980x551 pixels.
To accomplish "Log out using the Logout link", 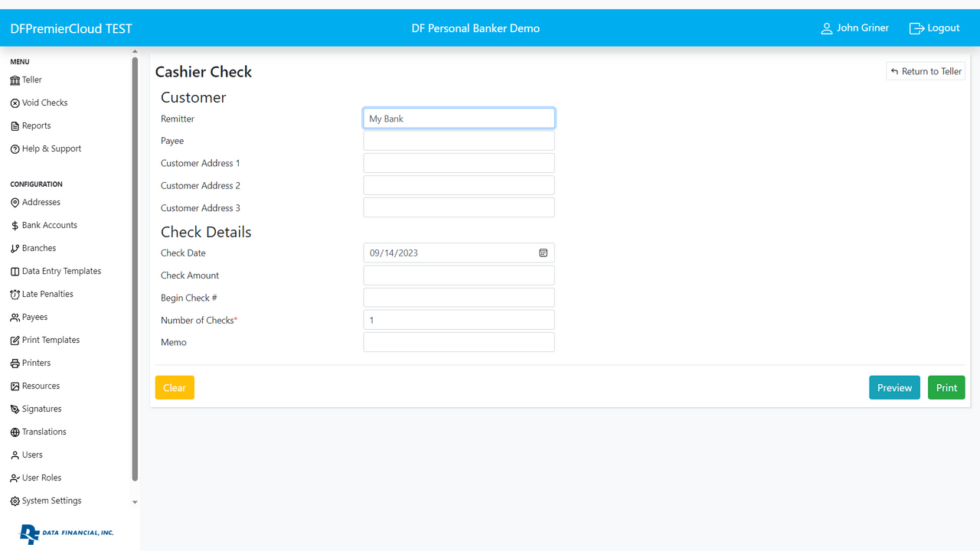I will pyautogui.click(x=934, y=28).
